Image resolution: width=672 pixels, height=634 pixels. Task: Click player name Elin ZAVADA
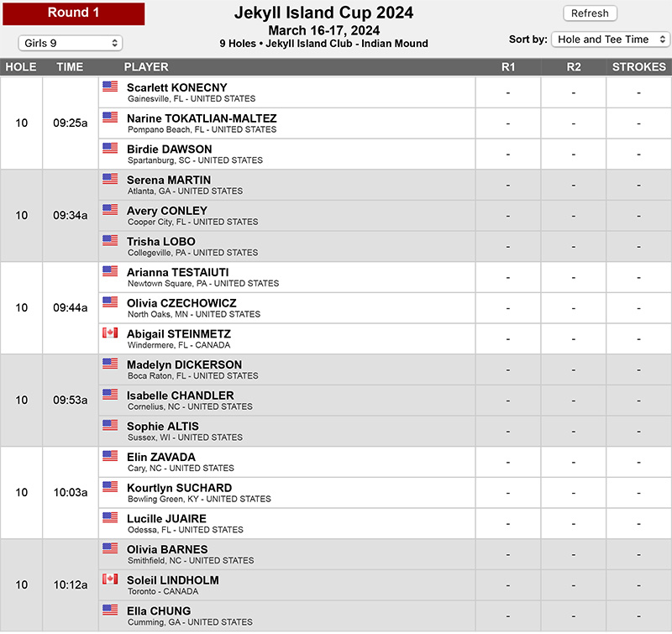tap(161, 458)
